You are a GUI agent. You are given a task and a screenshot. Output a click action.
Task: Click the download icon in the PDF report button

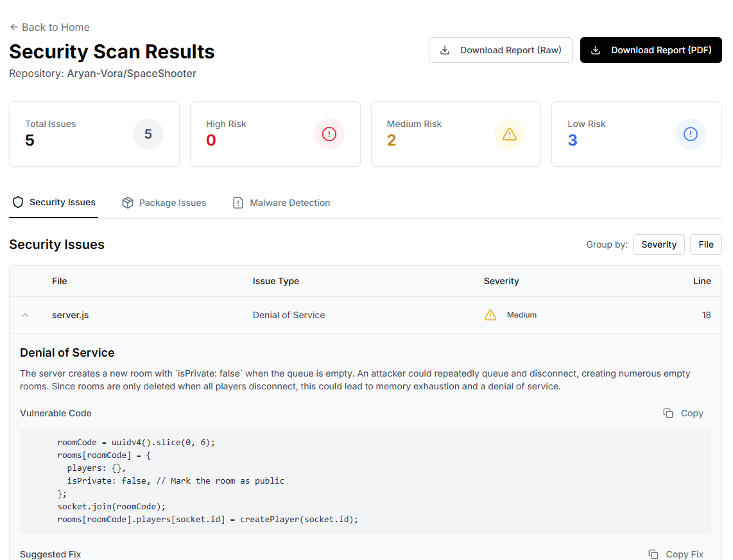coord(596,50)
